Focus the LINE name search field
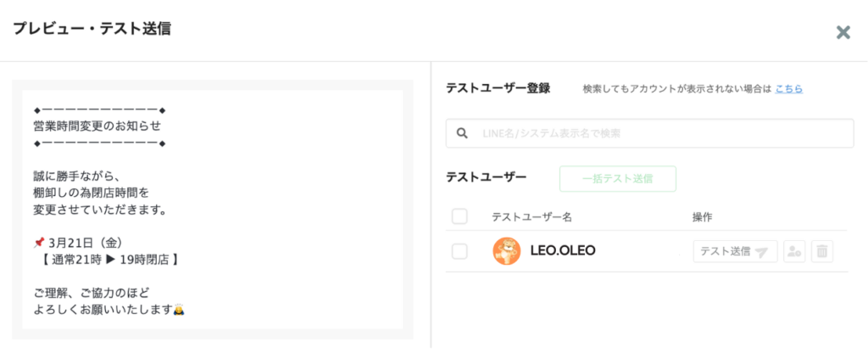 click(661, 133)
